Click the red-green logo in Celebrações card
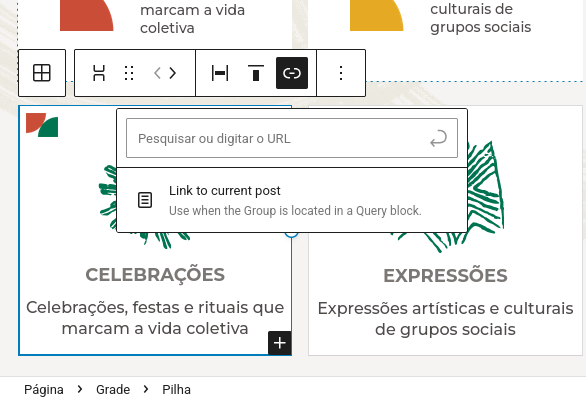This screenshot has height=401, width=586. click(x=42, y=125)
